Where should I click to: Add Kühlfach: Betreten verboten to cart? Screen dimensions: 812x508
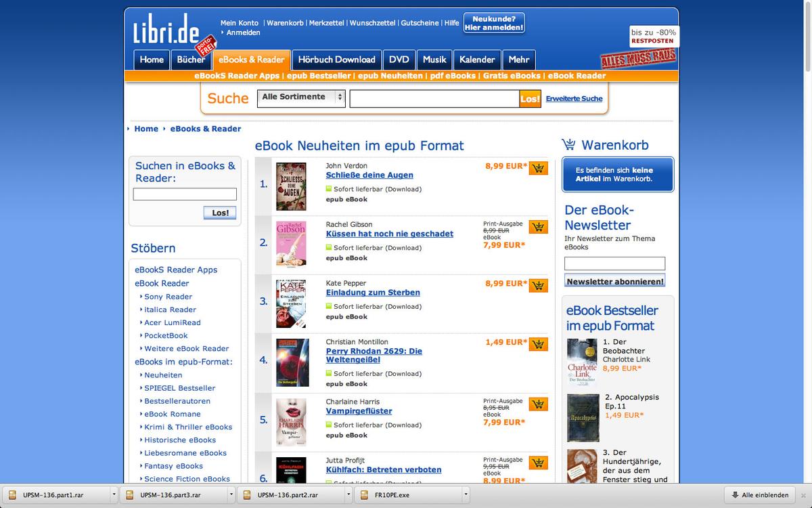(539, 463)
